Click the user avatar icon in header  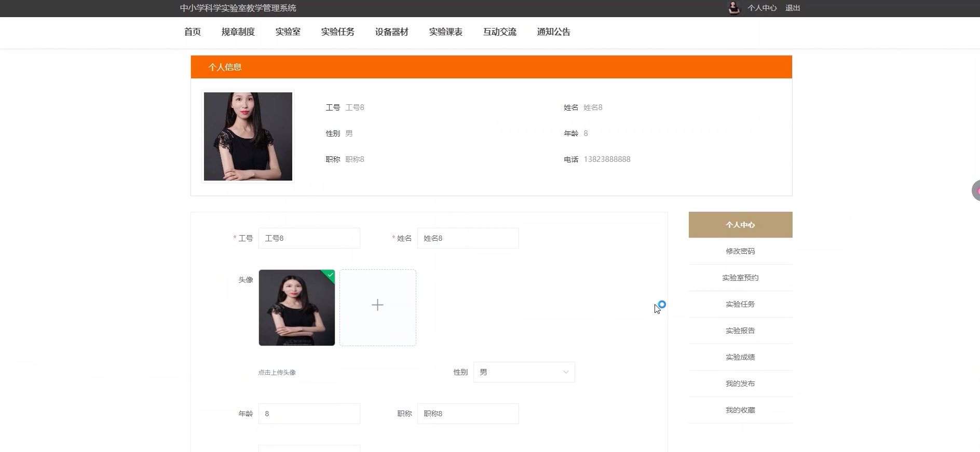click(x=733, y=8)
